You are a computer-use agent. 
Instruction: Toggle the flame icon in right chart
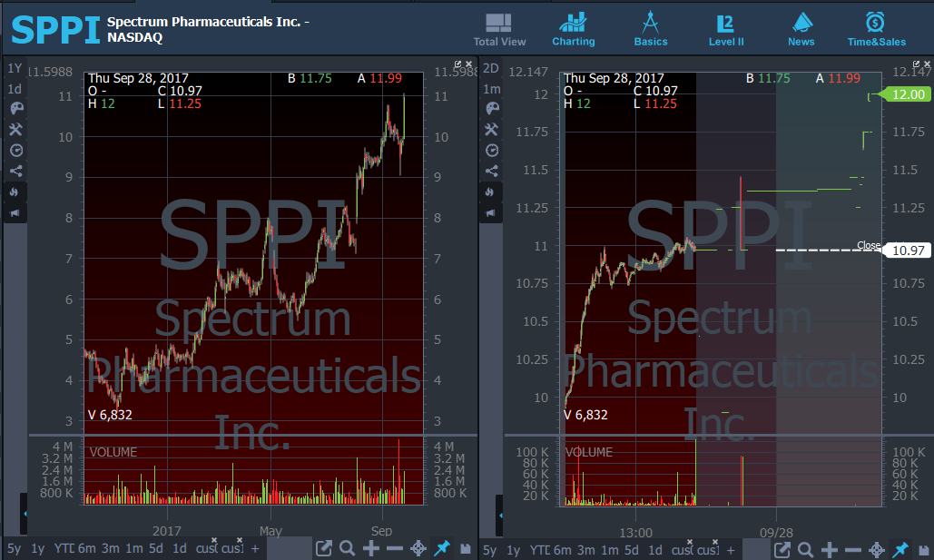point(490,192)
